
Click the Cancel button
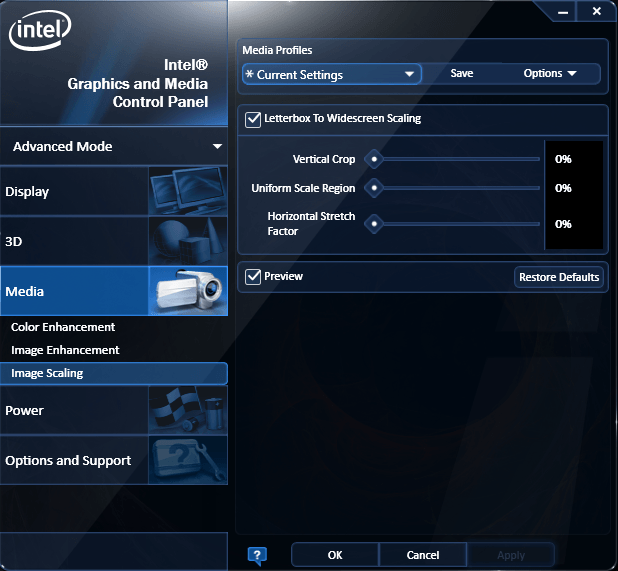(423, 555)
